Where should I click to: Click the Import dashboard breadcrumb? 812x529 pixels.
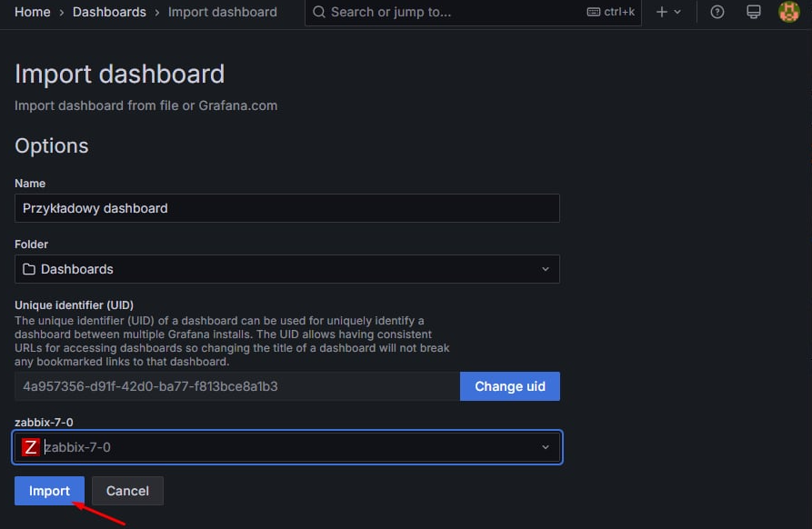[223, 13]
